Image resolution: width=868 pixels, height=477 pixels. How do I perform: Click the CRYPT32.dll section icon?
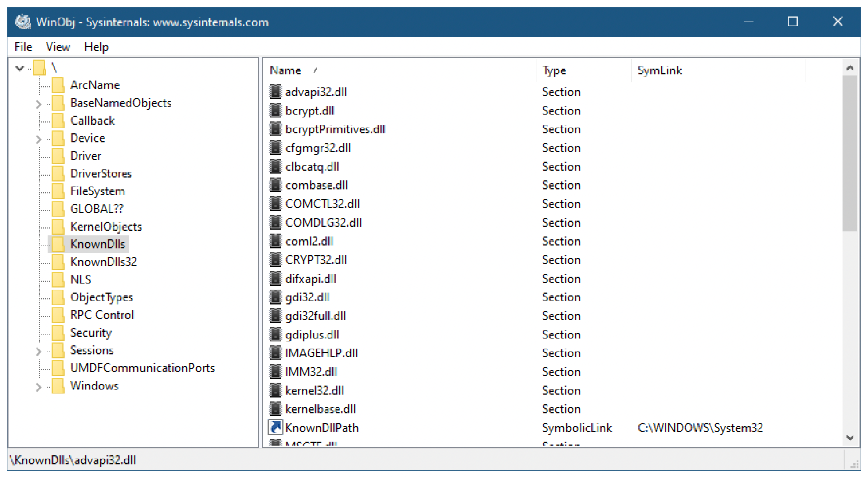pos(275,260)
